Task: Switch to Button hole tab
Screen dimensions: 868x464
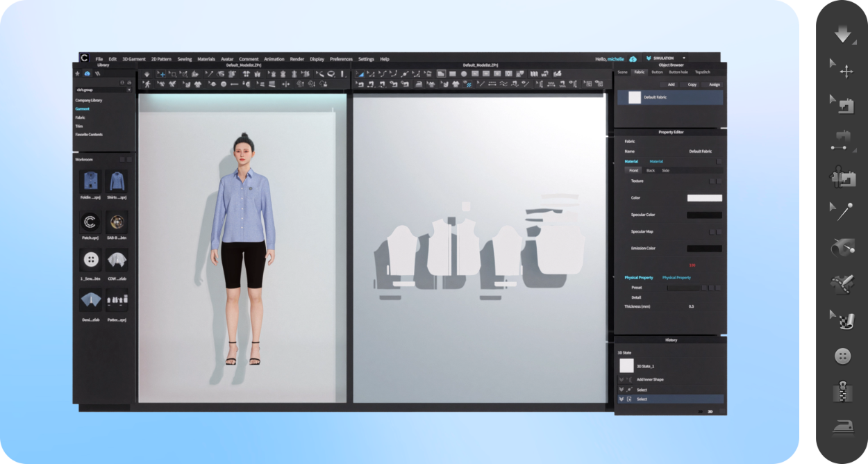Action: (x=678, y=72)
